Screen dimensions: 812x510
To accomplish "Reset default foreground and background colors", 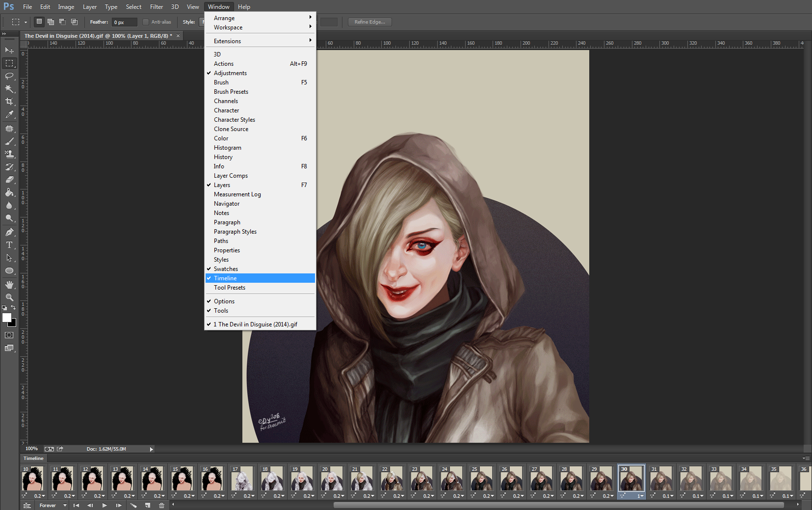I will click(4, 308).
